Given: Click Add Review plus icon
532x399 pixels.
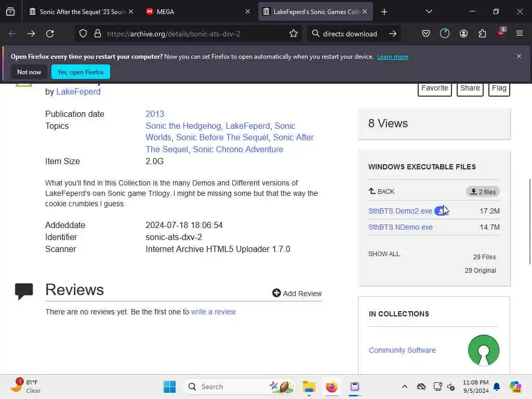Looking at the screenshot, I should (x=276, y=293).
